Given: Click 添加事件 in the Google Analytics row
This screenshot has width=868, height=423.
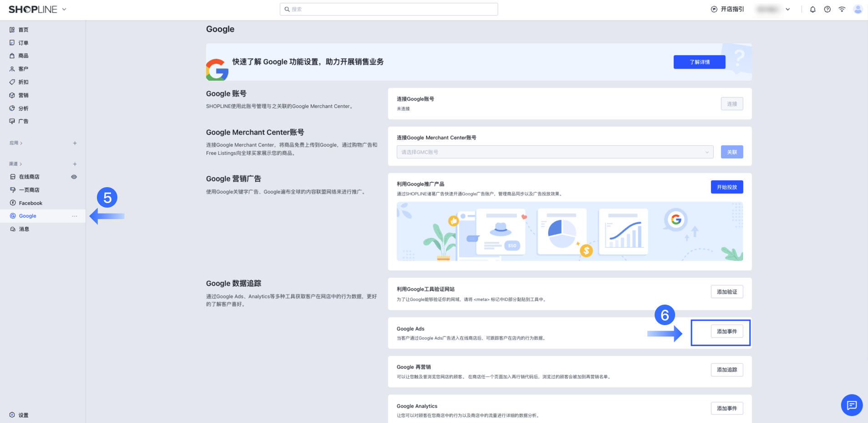Looking at the screenshot, I should click(727, 408).
